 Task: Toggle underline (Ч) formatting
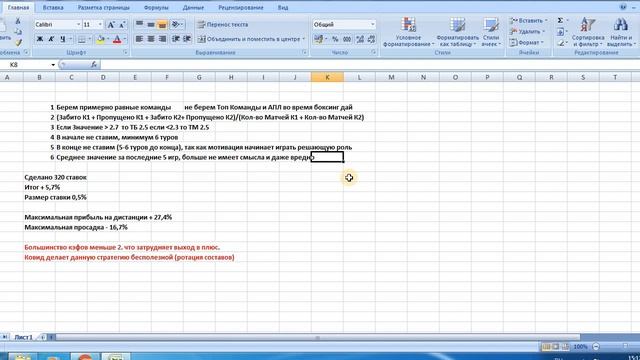pos(62,39)
